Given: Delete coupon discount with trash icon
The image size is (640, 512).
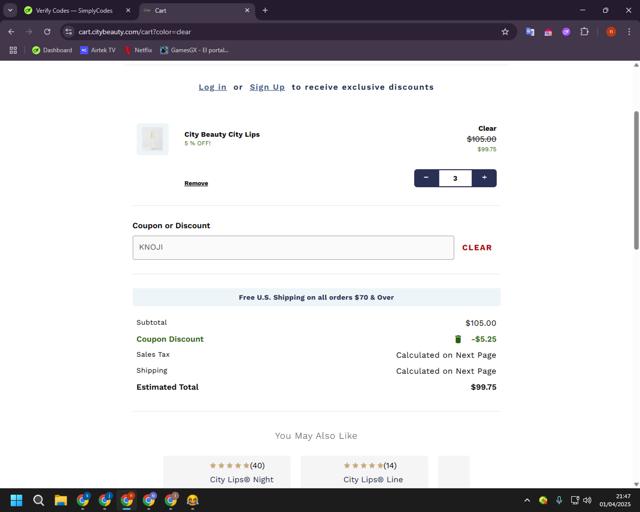Looking at the screenshot, I should point(458,339).
